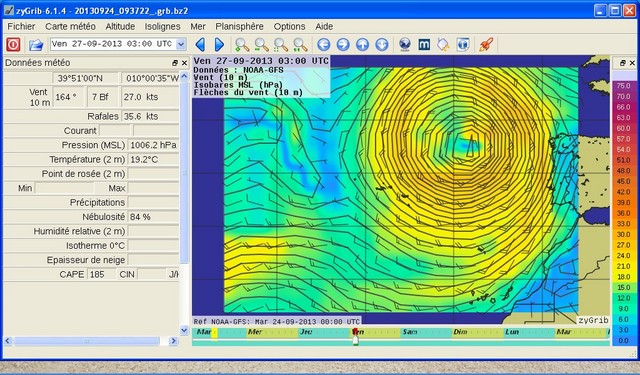Viewport: 640px width, 375px height.
Task: Go to next forecast date arrow
Action: (x=219, y=44)
